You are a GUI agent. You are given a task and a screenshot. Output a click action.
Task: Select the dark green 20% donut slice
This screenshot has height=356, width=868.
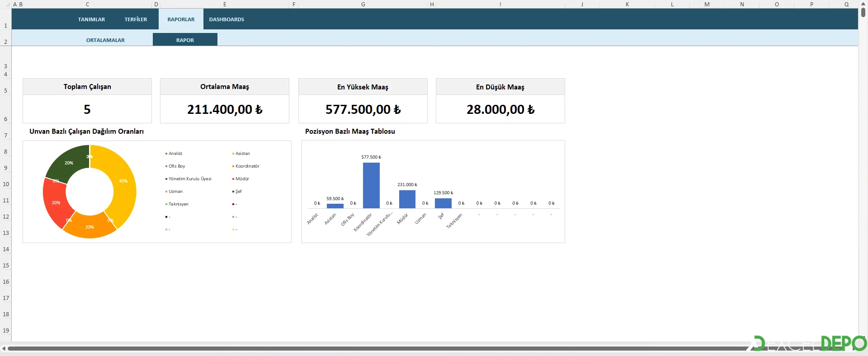(x=68, y=163)
